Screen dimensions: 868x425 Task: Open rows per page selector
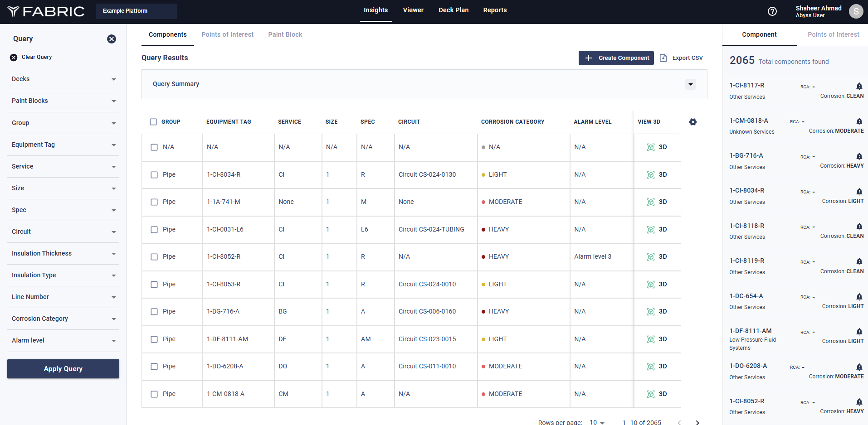pos(597,422)
